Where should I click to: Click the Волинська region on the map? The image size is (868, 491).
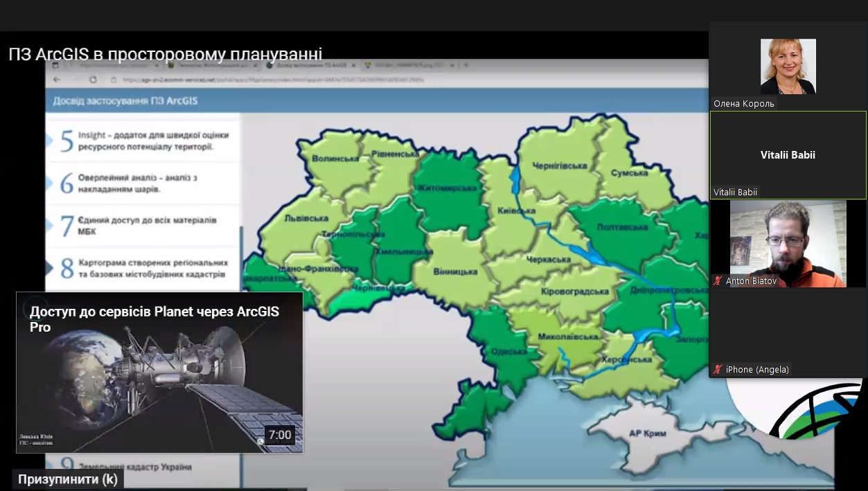coord(335,159)
